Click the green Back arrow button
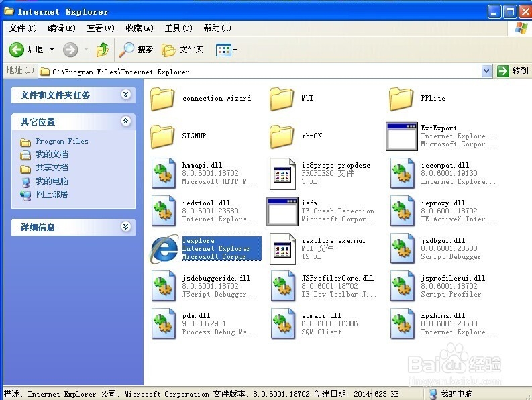 (x=16, y=50)
